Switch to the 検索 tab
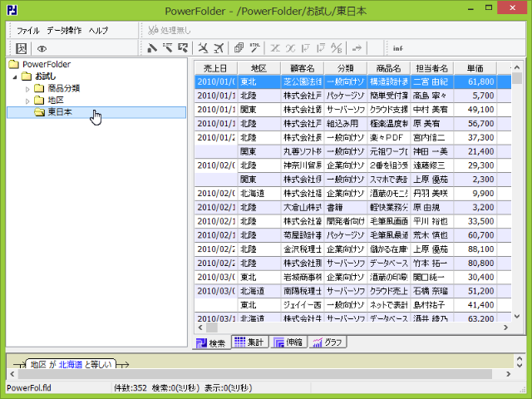This screenshot has height=399, width=532. pos(211,343)
